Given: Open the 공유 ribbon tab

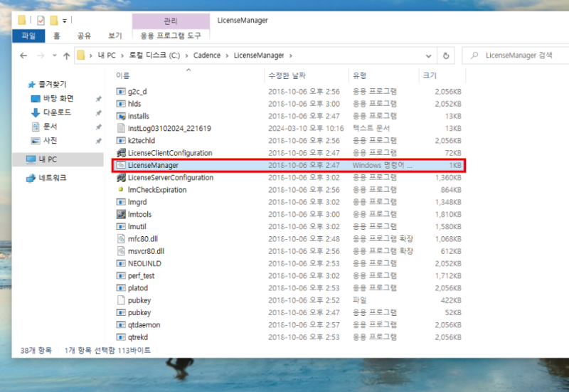Looking at the screenshot, I should point(84,36).
